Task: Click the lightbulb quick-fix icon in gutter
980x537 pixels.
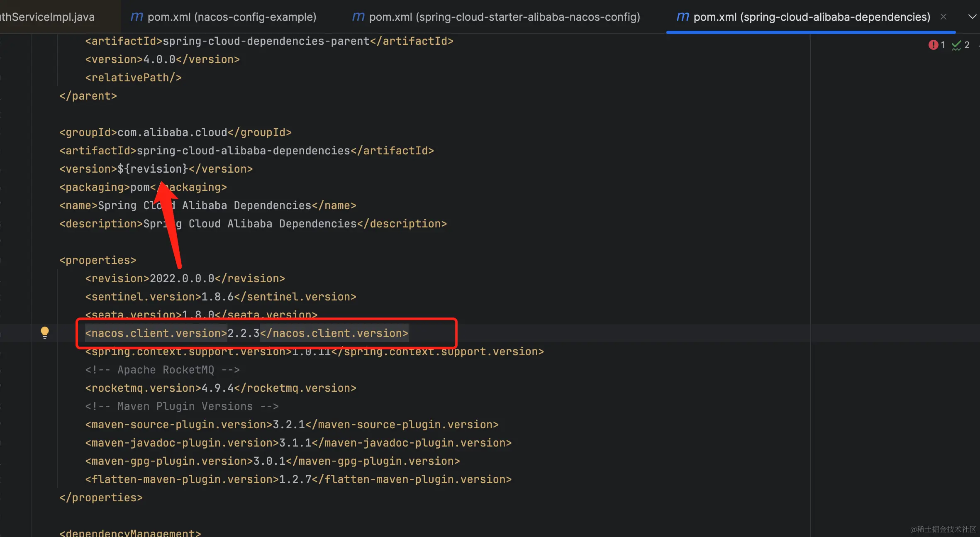Action: (x=45, y=332)
